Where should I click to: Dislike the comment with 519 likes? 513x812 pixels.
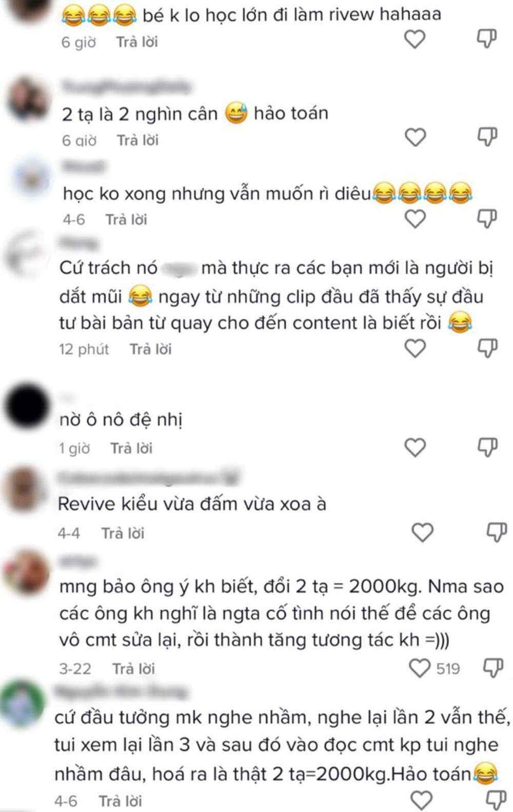(x=494, y=668)
